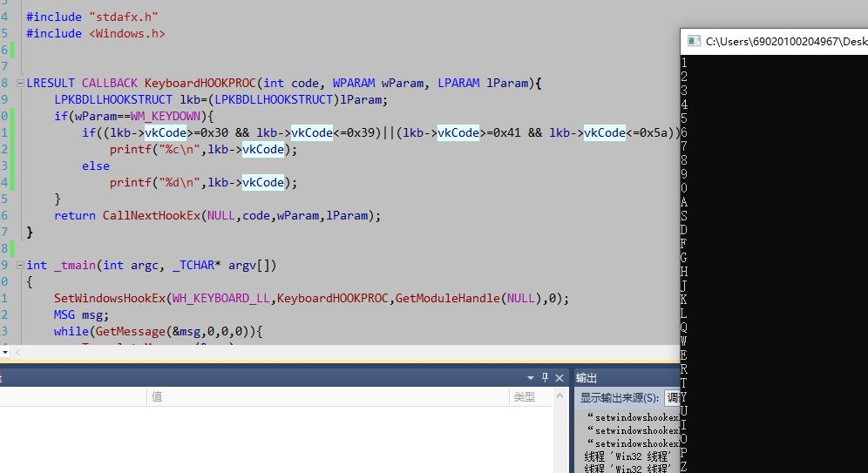The image size is (868, 473).
Task: Click the 输出 panel title
Action: pyautogui.click(x=587, y=378)
